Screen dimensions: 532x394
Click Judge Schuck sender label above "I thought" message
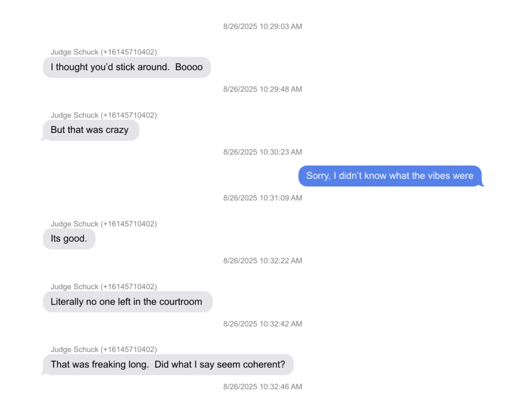click(x=104, y=52)
